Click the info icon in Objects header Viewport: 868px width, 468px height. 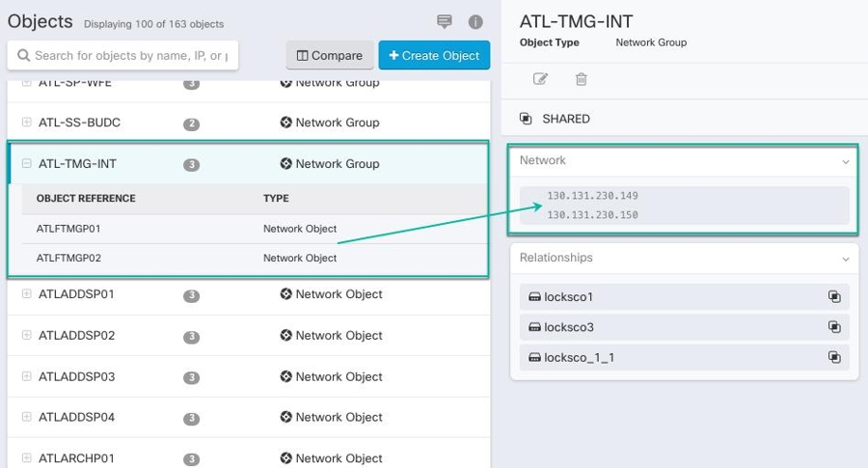475,22
